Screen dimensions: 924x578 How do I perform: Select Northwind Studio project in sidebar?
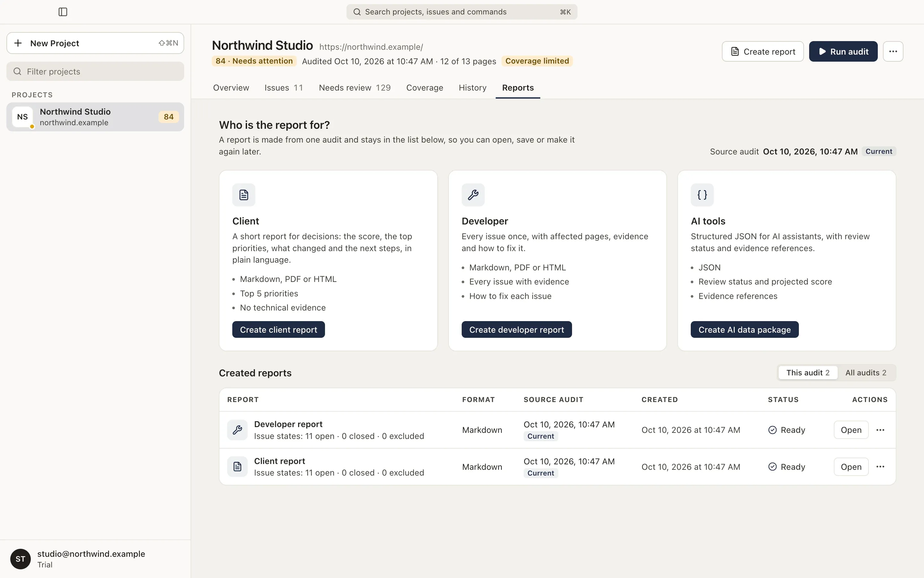pos(95,117)
